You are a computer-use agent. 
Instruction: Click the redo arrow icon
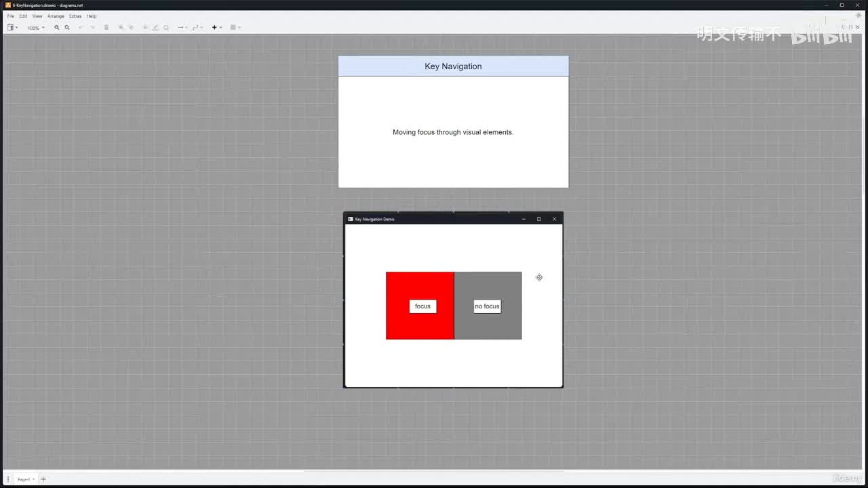pyautogui.click(x=92, y=28)
